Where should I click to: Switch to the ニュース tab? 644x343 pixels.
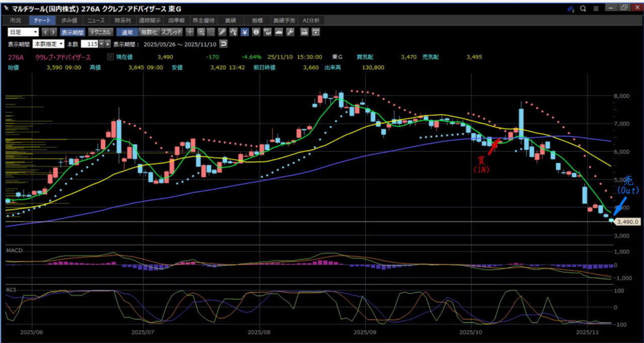click(x=96, y=21)
